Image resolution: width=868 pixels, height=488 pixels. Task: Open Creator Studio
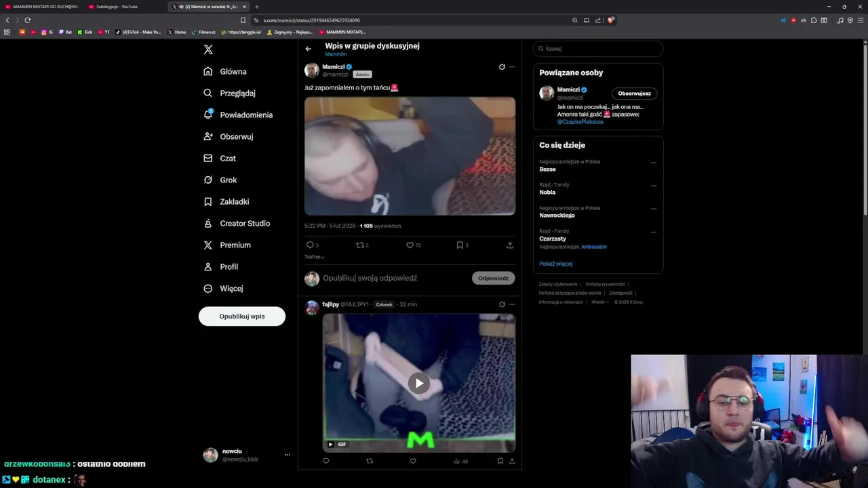pos(237,223)
